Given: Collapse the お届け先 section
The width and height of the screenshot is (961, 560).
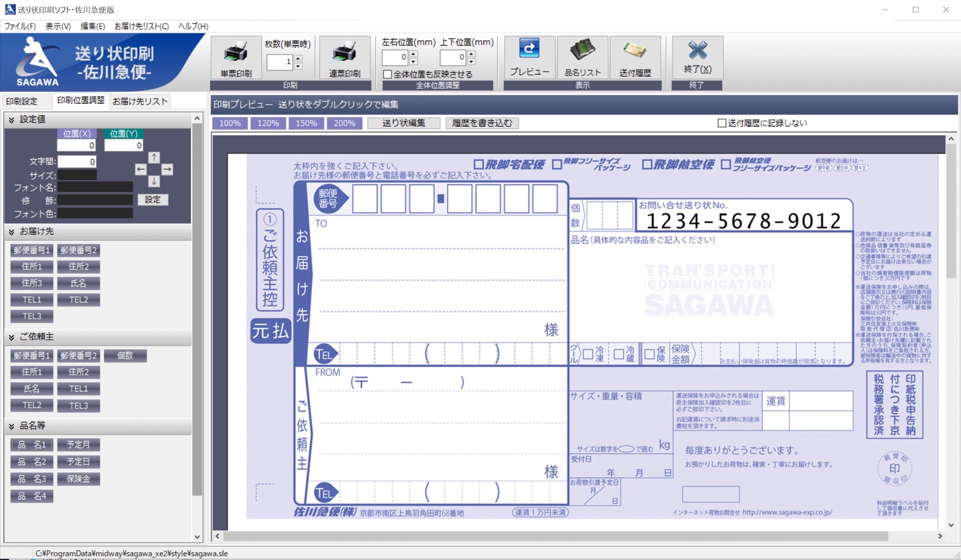Looking at the screenshot, I should [x=12, y=232].
